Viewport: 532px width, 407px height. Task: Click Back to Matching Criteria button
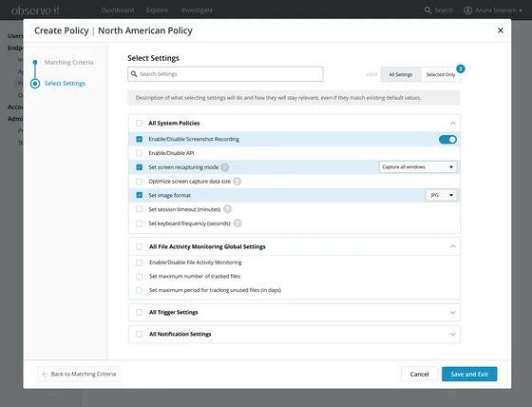click(x=79, y=374)
